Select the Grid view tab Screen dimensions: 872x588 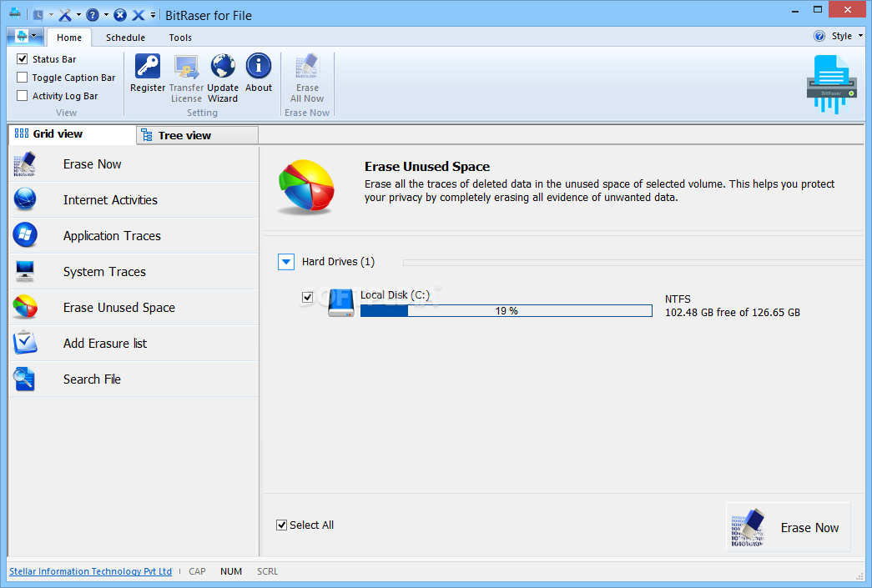point(73,134)
